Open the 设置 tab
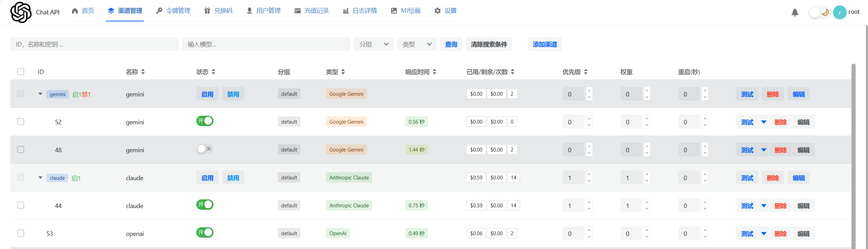 (x=446, y=11)
